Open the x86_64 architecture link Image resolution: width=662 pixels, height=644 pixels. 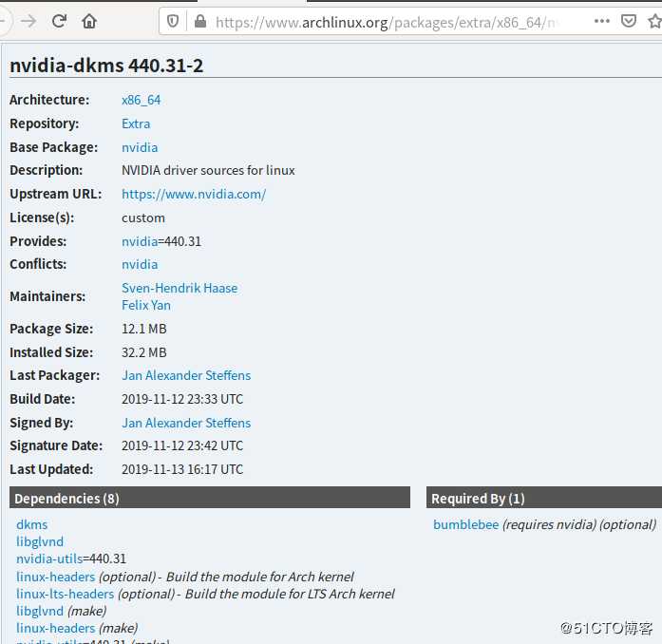[x=141, y=100]
